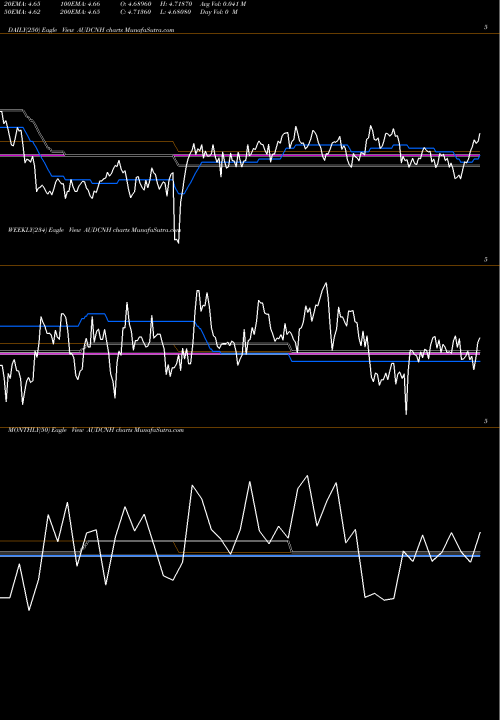Select the close price C: value
The width and height of the screenshot is (500, 720).
(136, 12)
